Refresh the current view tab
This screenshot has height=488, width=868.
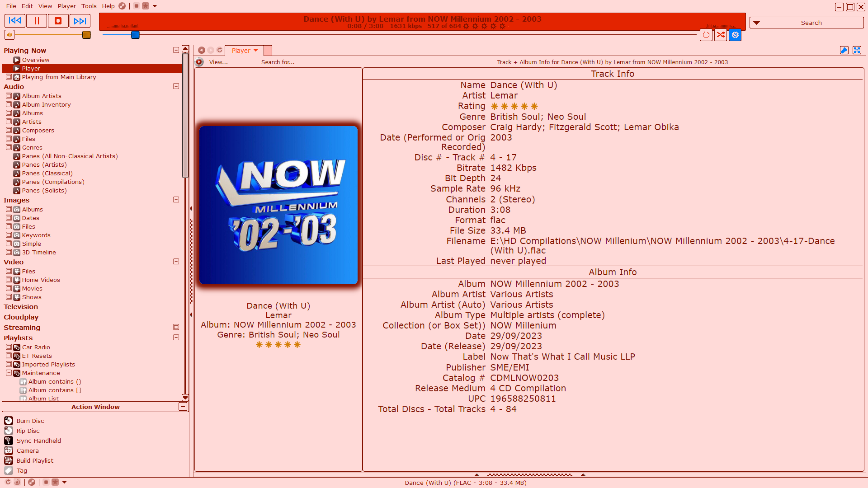point(220,50)
